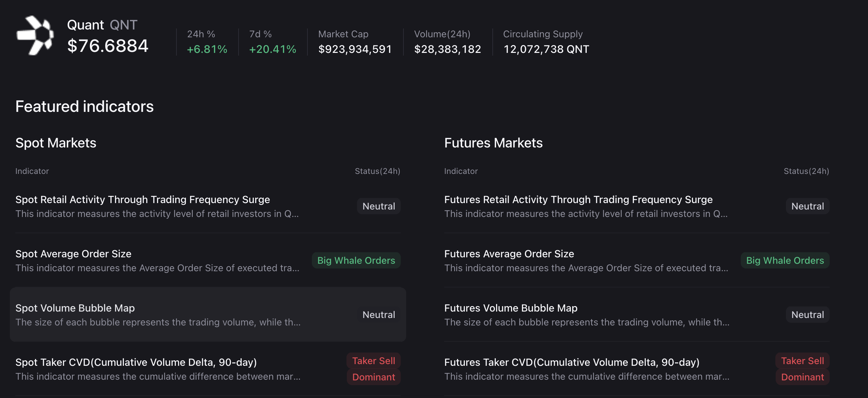Click Taker Sell Dominant badge in Spot Markets
The width and height of the screenshot is (868, 398).
tap(374, 369)
